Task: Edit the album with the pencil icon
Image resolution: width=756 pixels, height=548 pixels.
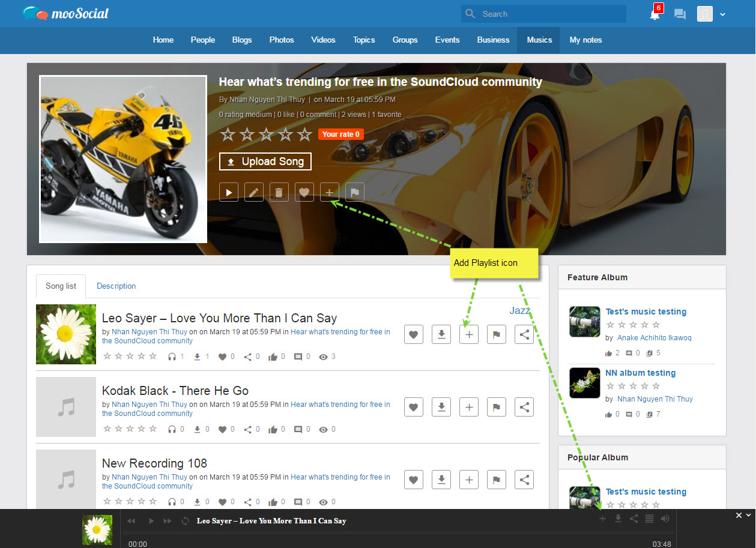Action: click(254, 192)
